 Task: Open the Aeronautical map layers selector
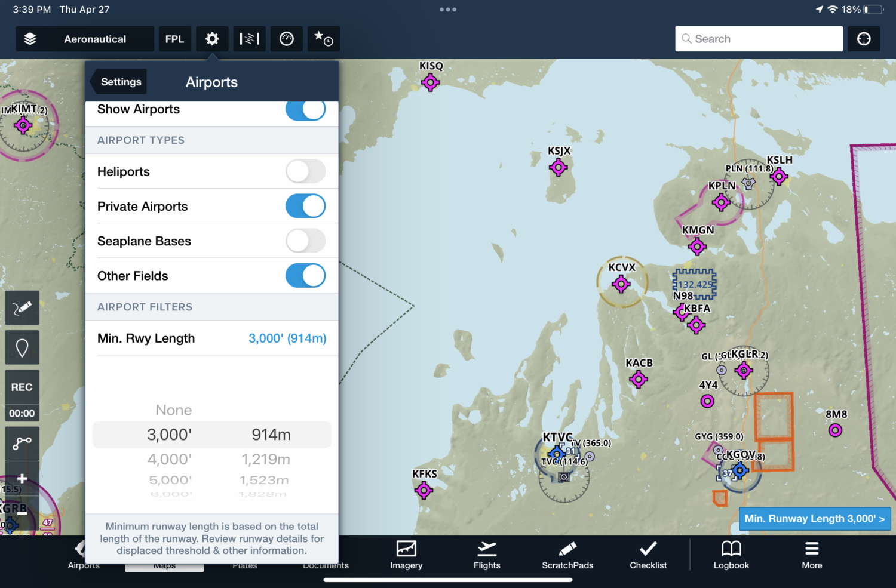coord(84,38)
